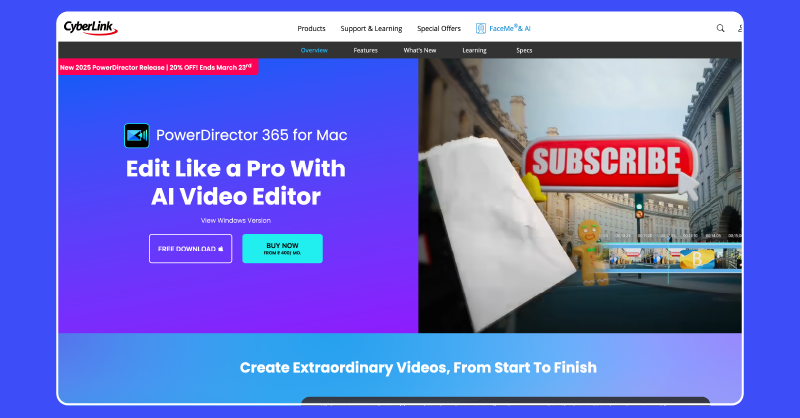Go to the What's New tab
Image resolution: width=800 pixels, height=418 pixels.
click(x=419, y=49)
